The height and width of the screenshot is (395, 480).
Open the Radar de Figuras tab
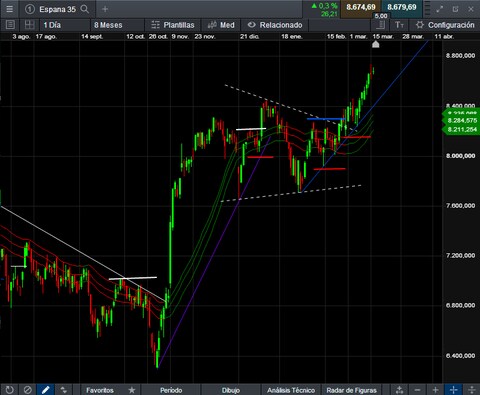pyautogui.click(x=351, y=390)
